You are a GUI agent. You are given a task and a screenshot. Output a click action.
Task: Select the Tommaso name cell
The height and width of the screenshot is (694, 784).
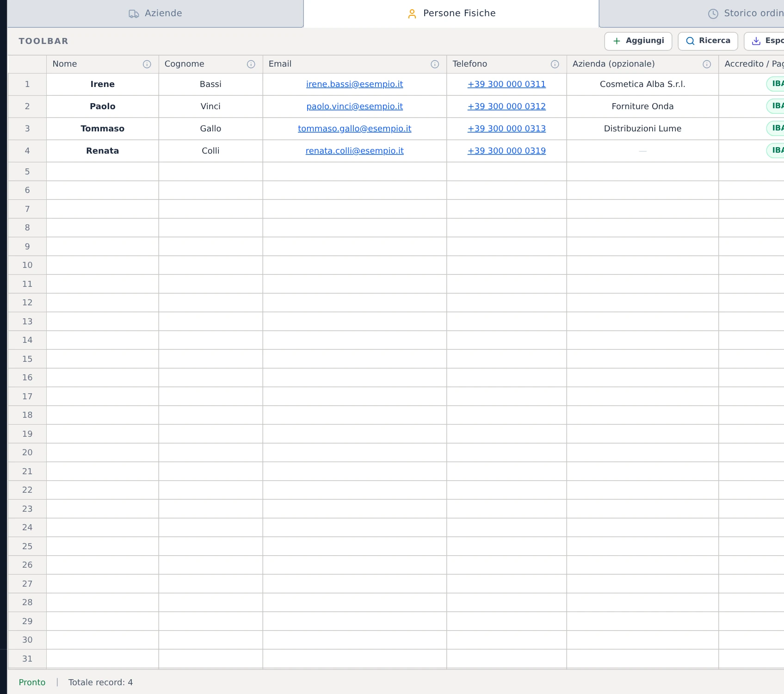tap(103, 129)
